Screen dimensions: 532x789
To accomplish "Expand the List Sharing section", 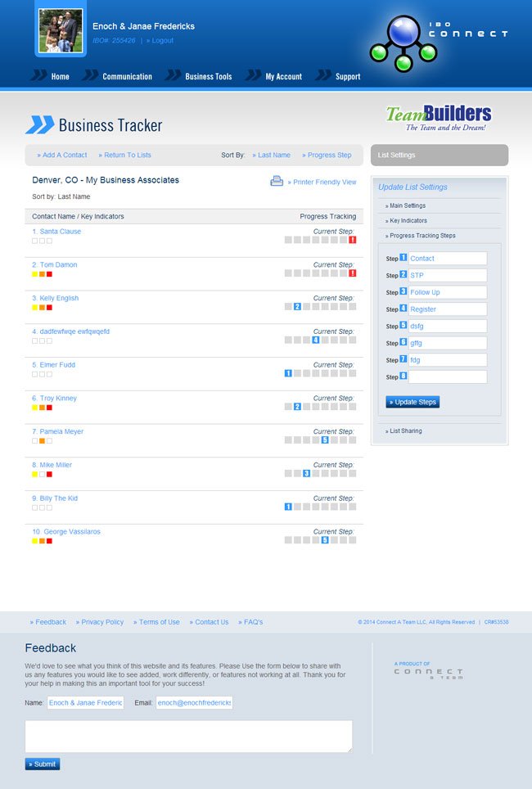I will pos(406,431).
